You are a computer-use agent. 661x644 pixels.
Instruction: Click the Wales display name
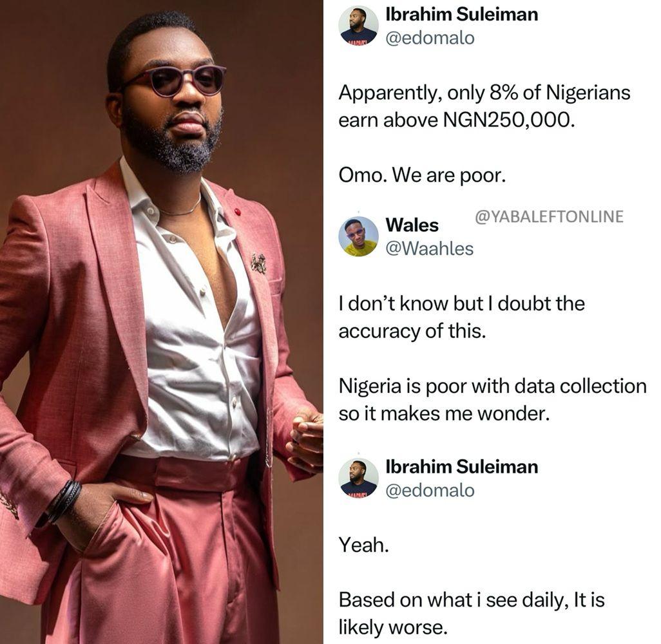point(412,225)
